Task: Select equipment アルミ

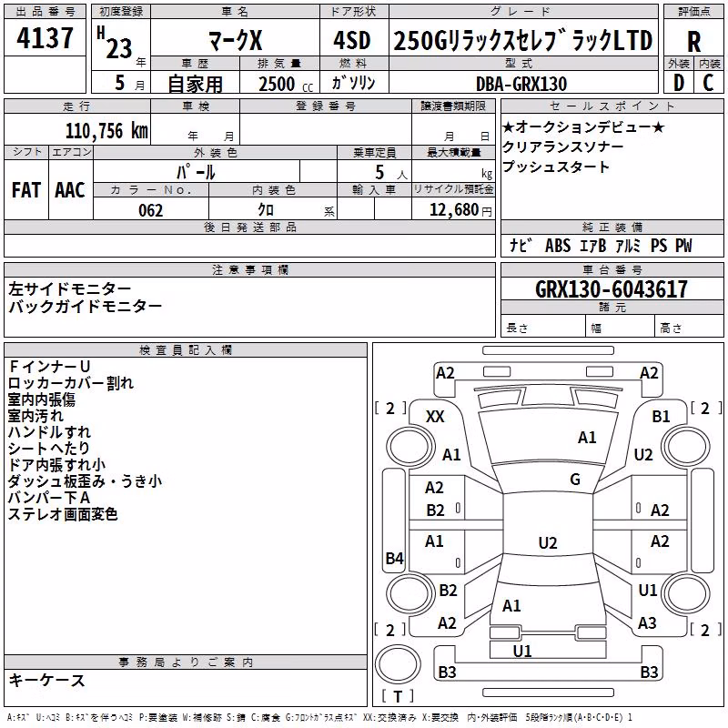Action: click(628, 245)
